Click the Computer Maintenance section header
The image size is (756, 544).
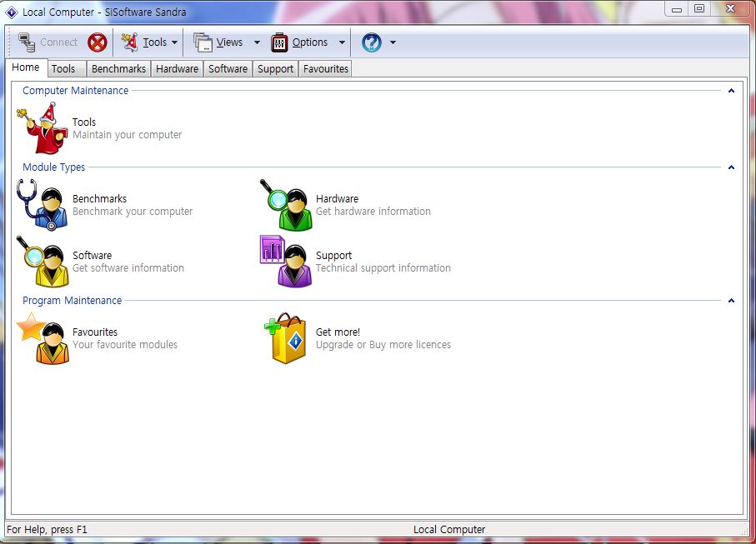[76, 91]
